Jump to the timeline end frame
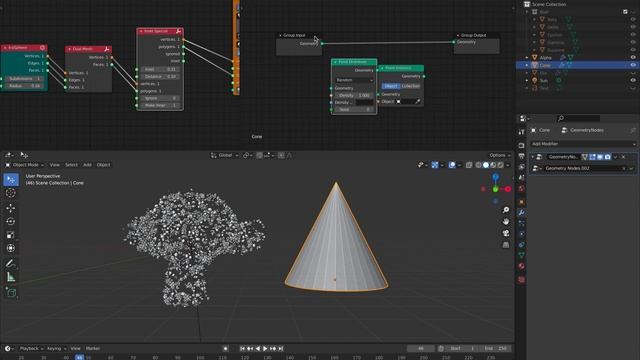The width and height of the screenshot is (640, 360). click(x=281, y=349)
